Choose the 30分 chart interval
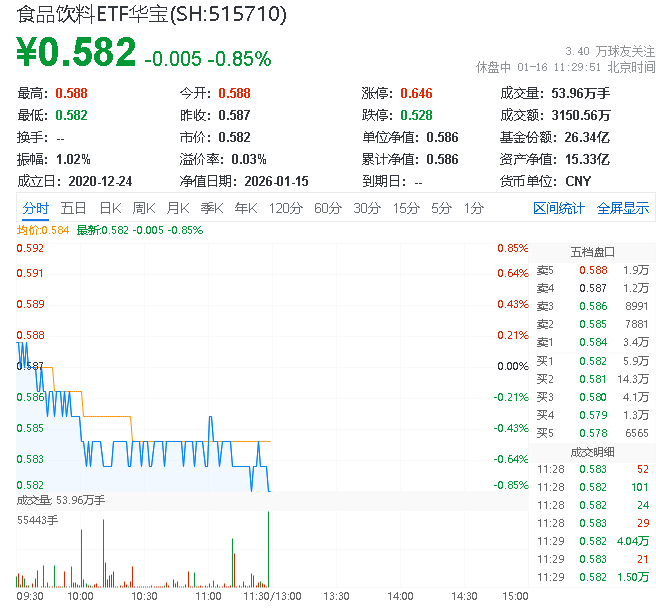 [x=367, y=208]
